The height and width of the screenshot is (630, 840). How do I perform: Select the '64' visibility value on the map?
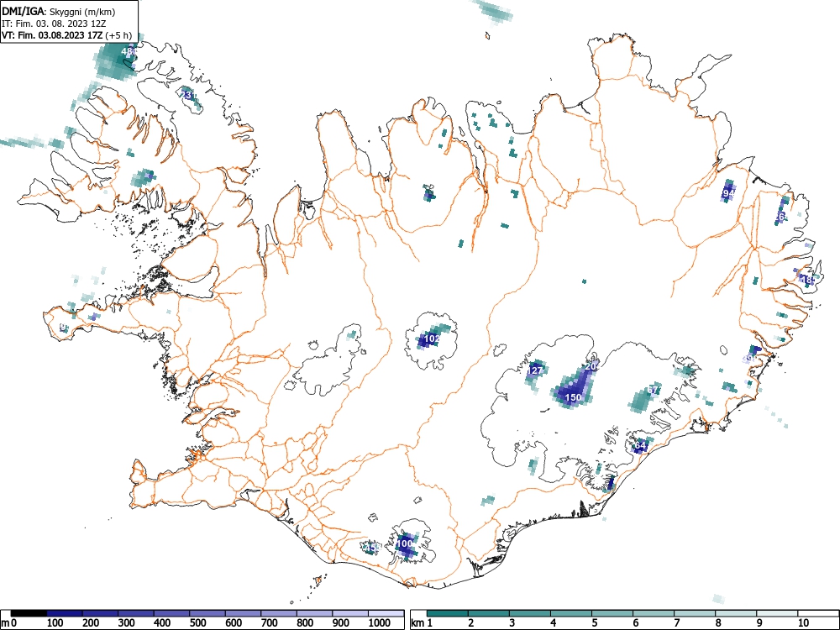(640, 445)
